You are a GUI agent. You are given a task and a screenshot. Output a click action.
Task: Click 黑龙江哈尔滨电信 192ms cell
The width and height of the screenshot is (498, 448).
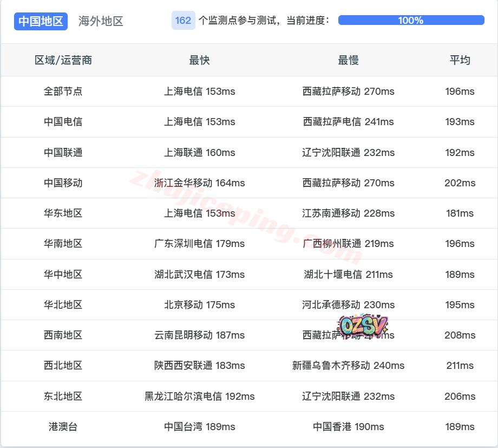coord(199,397)
